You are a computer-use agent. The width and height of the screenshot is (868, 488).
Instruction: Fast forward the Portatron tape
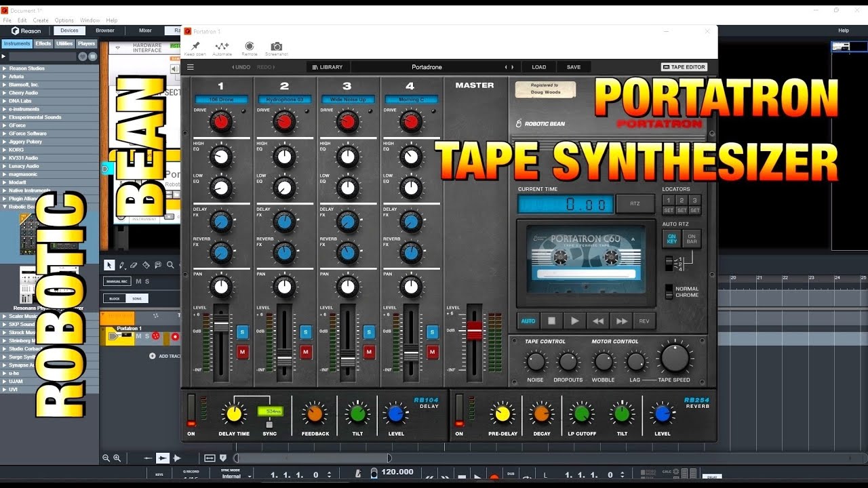click(621, 321)
